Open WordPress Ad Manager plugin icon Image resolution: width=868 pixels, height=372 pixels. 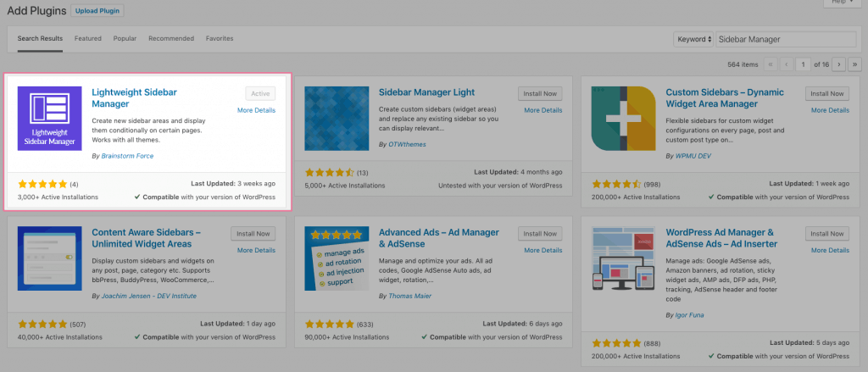click(x=623, y=258)
